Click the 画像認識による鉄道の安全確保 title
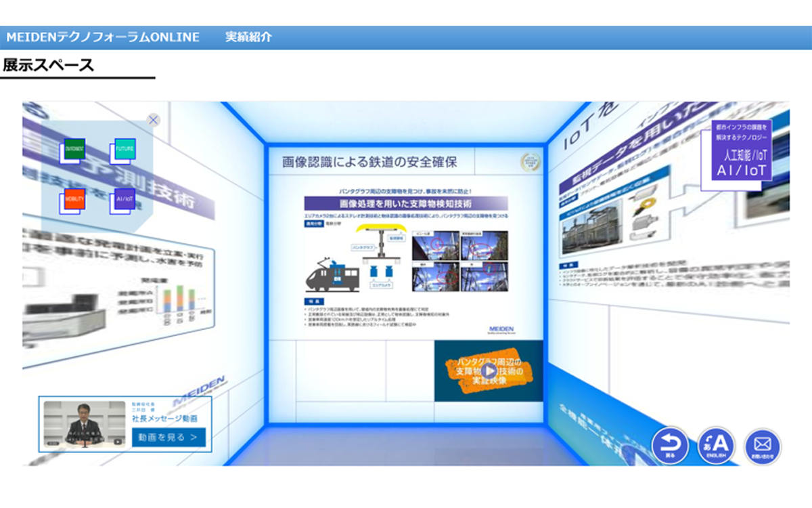The image size is (812, 508). pyautogui.click(x=369, y=162)
